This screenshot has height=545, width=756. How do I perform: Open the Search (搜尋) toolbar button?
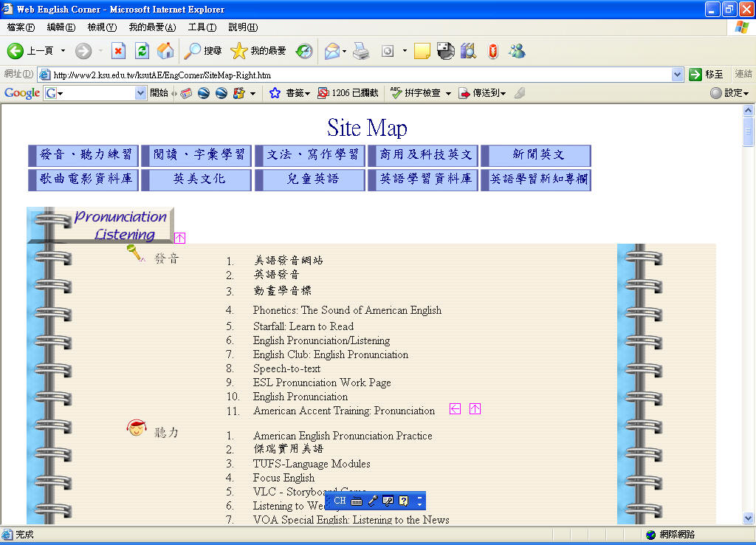203,51
